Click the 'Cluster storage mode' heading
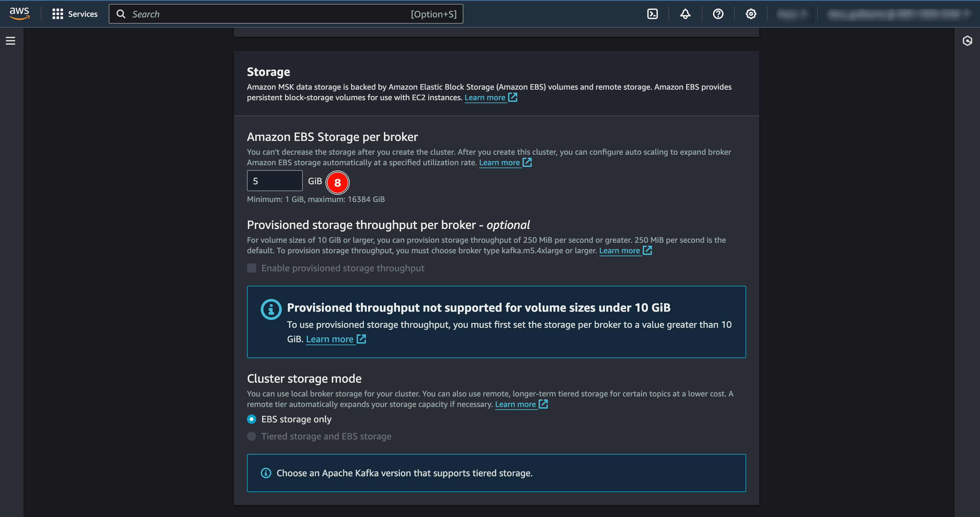Image resolution: width=980 pixels, height=517 pixels. coord(304,378)
